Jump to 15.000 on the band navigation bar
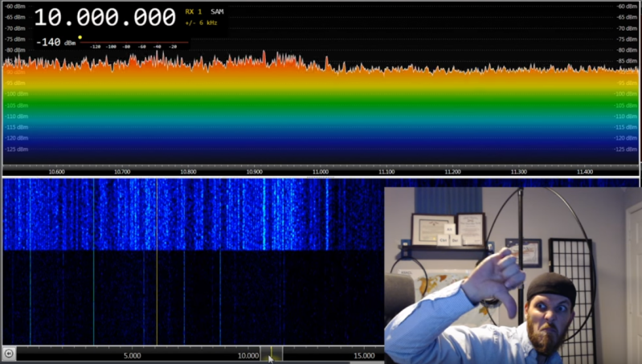The height and width of the screenshot is (364, 642). [x=364, y=355]
